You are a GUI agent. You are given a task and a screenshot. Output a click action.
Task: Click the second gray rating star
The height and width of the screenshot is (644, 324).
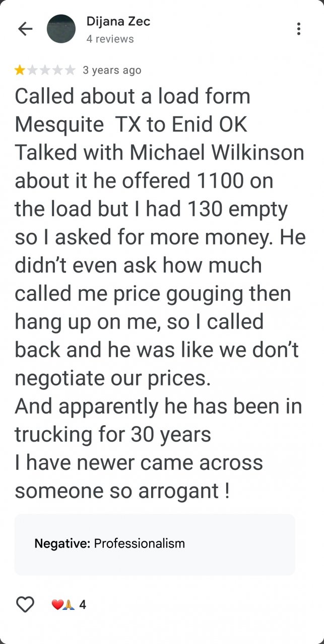[32, 70]
